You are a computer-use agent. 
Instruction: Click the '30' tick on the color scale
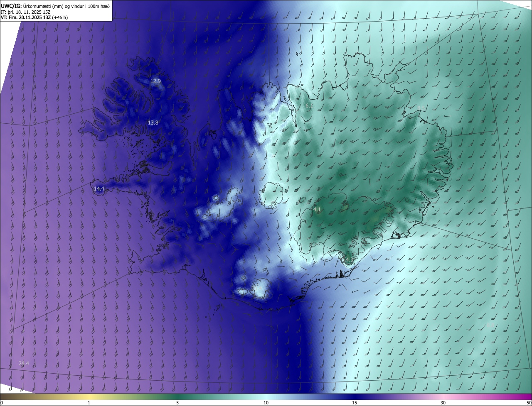pyautogui.click(x=443, y=403)
